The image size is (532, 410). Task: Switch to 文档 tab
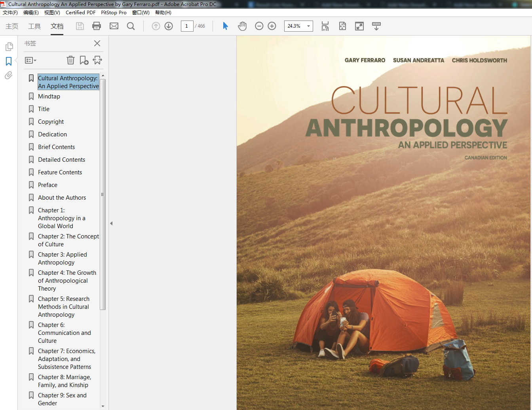click(57, 26)
